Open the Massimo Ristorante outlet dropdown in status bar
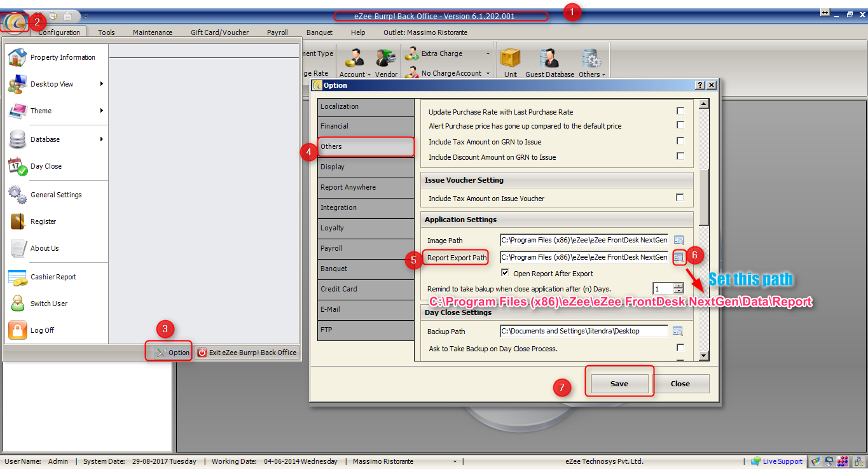 pyautogui.click(x=455, y=461)
